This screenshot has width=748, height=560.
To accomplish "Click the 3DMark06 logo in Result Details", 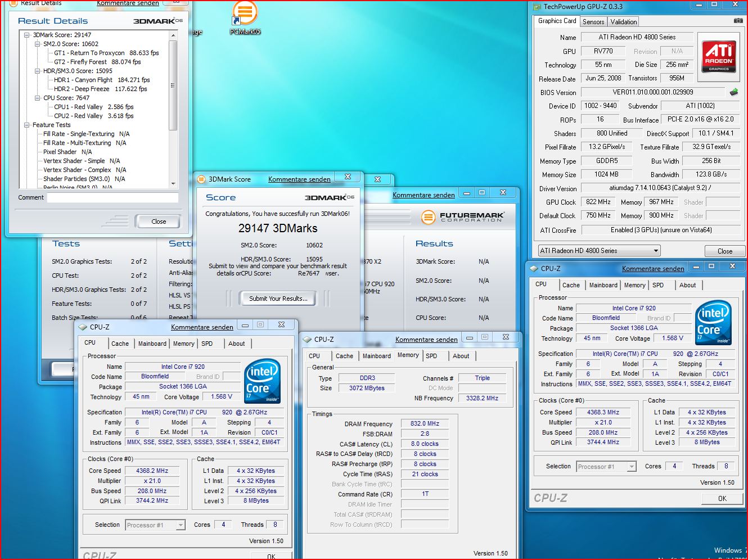I will pos(158,21).
